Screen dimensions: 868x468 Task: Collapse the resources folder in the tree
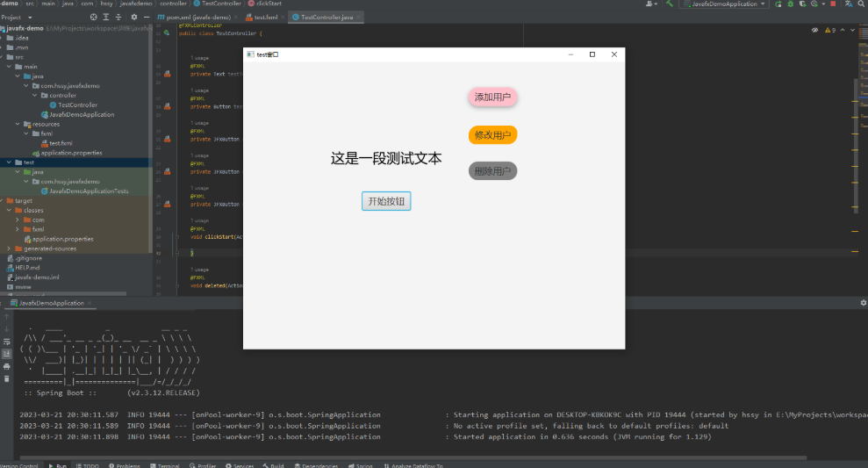(x=18, y=124)
